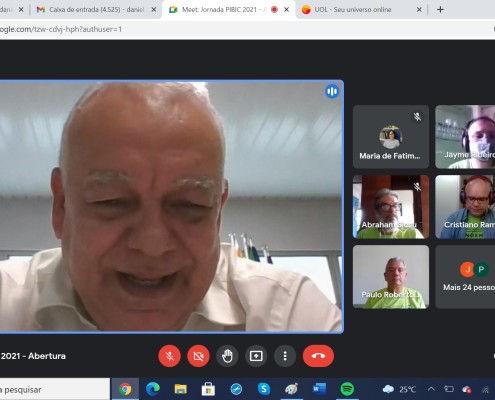
Task: Open the Mais 24 pessoas participants tile
Action: (465, 277)
